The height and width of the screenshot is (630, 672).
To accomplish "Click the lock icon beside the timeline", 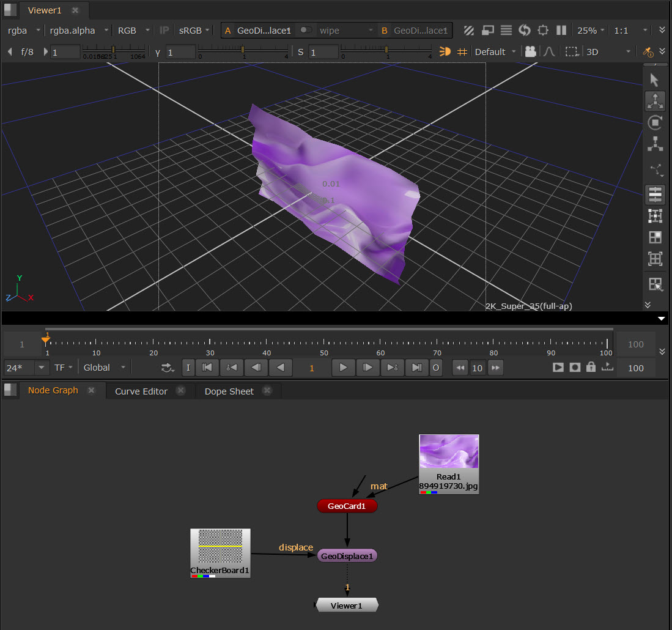I will (x=590, y=368).
